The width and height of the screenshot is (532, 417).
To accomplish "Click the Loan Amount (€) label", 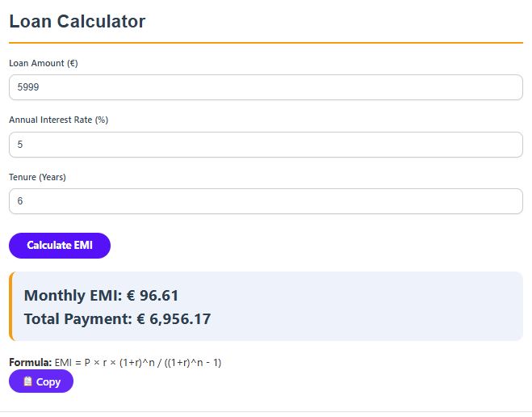I will click(x=43, y=63).
